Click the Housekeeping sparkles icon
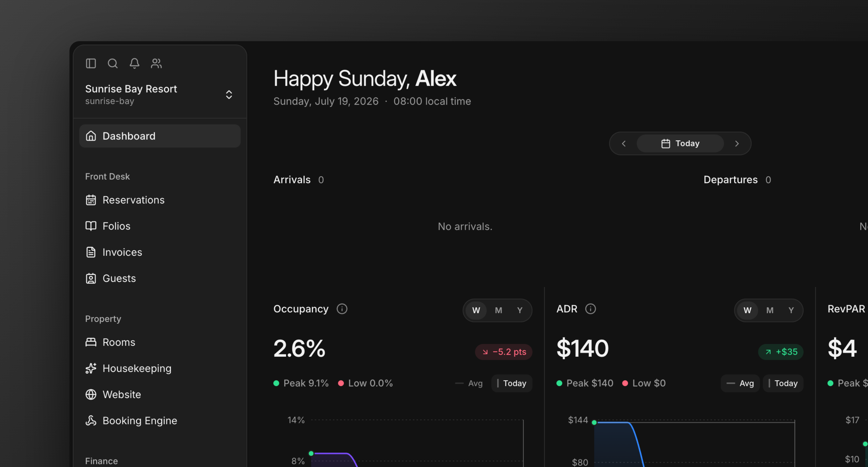 91,368
